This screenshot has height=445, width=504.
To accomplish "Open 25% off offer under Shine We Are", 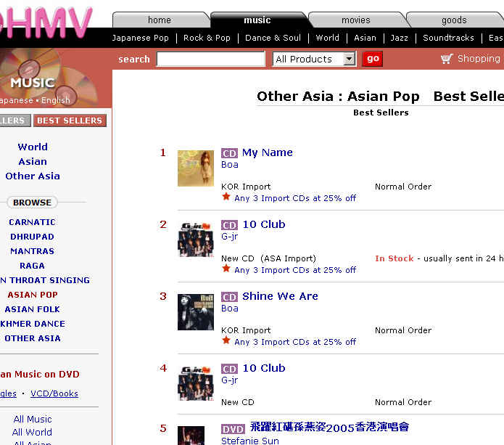I will pyautogui.click(x=295, y=342).
